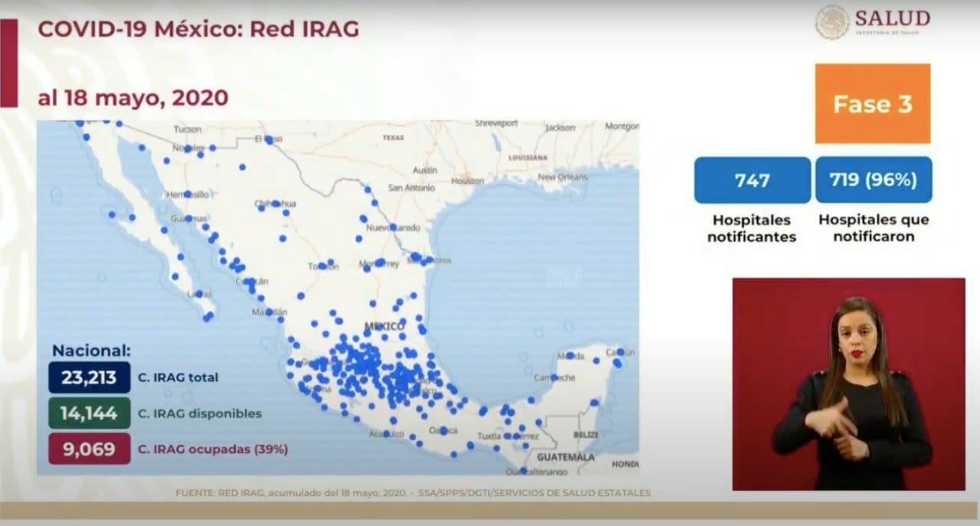Select the Hospitales notificantes caption
The width and height of the screenshot is (980, 526).
[x=751, y=228]
